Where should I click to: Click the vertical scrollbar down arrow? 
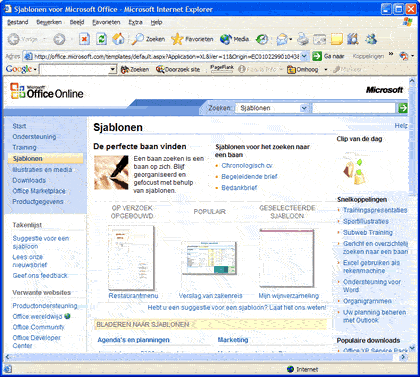[x=412, y=348]
